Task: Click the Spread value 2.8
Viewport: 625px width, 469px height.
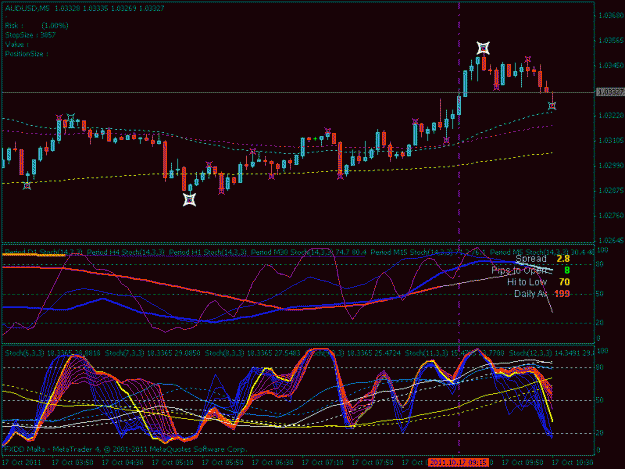Action: tap(563, 259)
